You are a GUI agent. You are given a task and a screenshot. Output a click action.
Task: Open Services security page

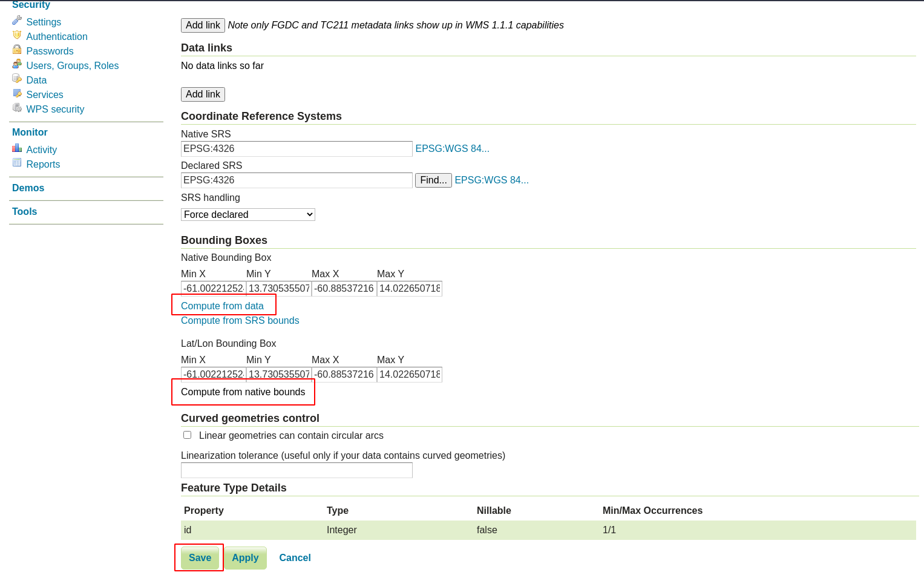click(45, 94)
